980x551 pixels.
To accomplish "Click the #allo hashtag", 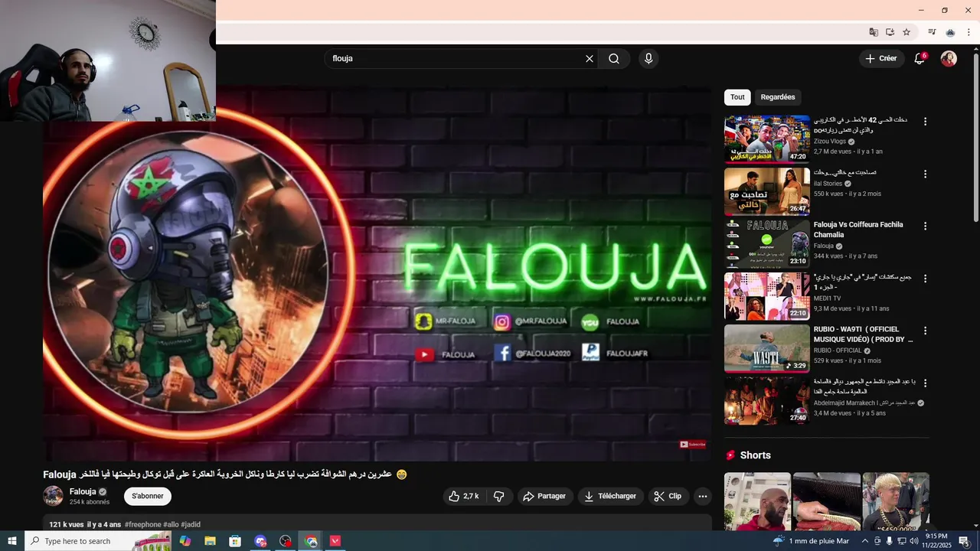I will point(171,525).
